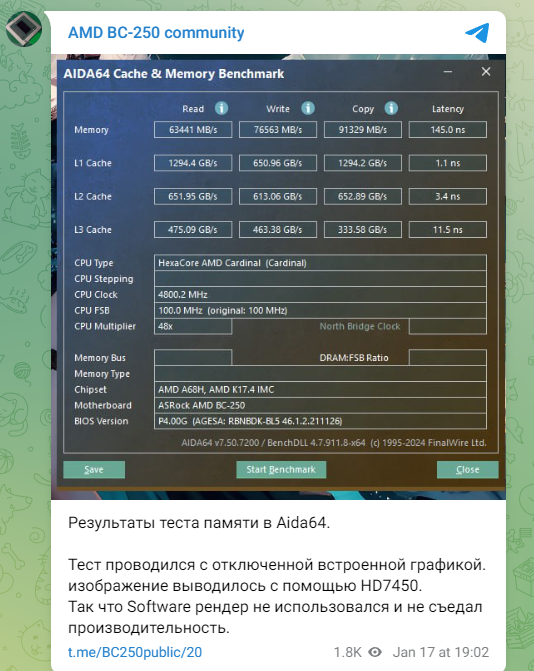Click the Save button
This screenshot has width=534, height=671.
pyautogui.click(x=94, y=469)
